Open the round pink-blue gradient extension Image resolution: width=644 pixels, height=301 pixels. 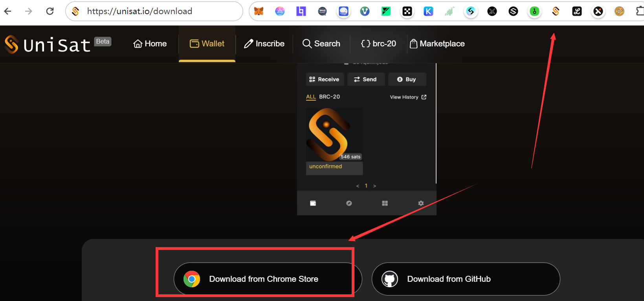point(280,11)
